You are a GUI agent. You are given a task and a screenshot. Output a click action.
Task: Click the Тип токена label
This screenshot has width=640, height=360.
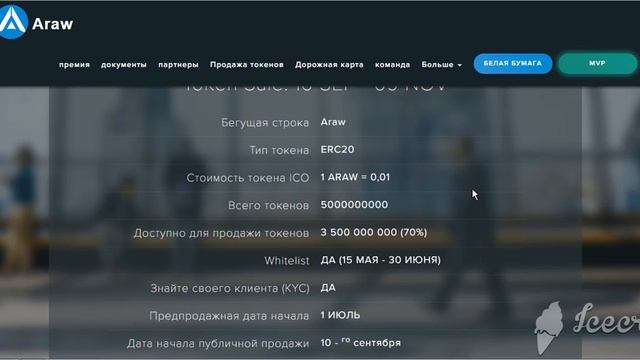[x=279, y=150]
